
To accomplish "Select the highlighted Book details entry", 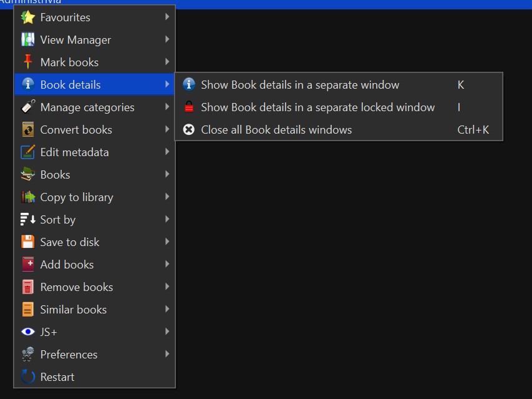I will pyautogui.click(x=70, y=85).
